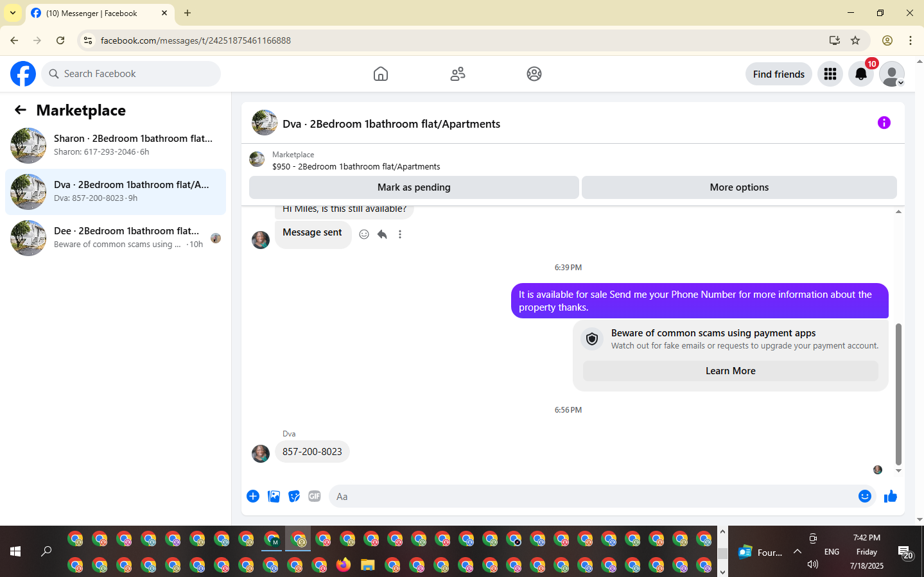Image resolution: width=924 pixels, height=577 pixels.
Task: Open the Outlook 'Four...' taskbar item
Action: click(761, 552)
